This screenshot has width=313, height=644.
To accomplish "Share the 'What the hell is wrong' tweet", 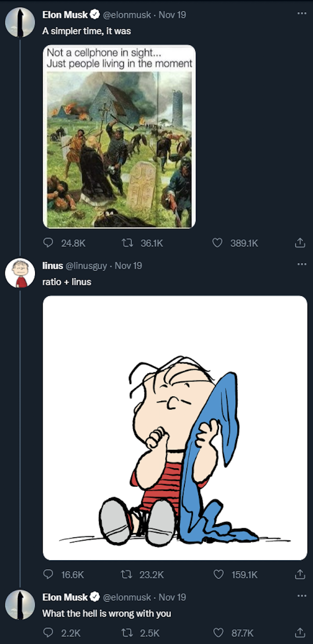I will tap(300, 633).
